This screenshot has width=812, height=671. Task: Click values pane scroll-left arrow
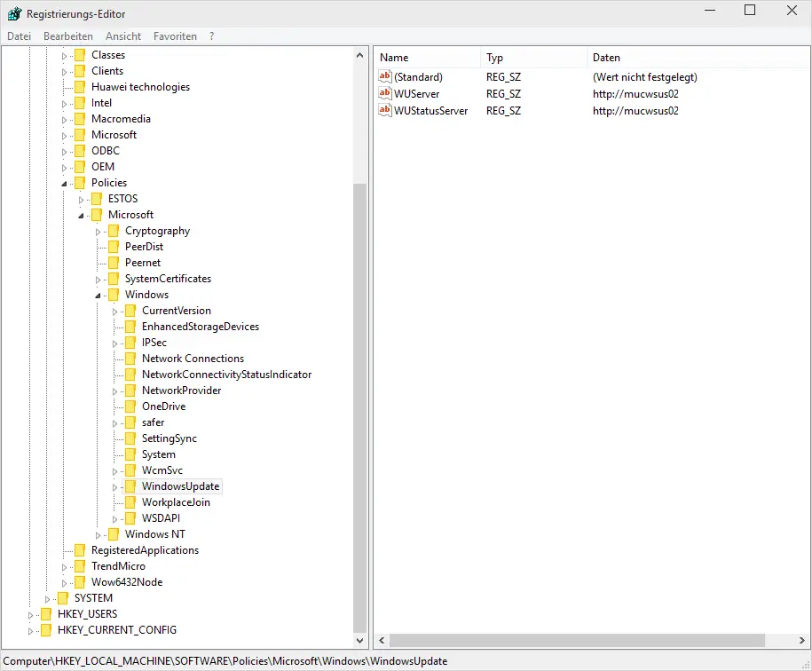382,641
